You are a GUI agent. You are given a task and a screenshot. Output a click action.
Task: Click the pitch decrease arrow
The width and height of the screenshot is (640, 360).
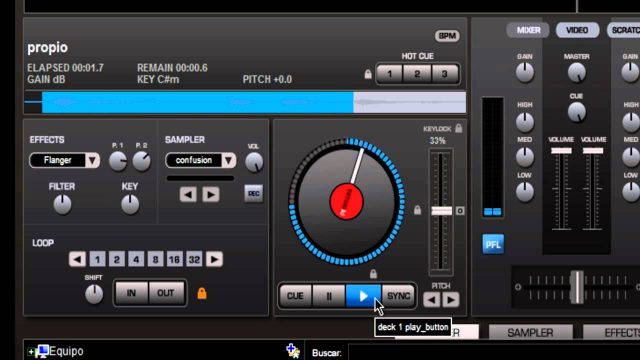point(431,300)
